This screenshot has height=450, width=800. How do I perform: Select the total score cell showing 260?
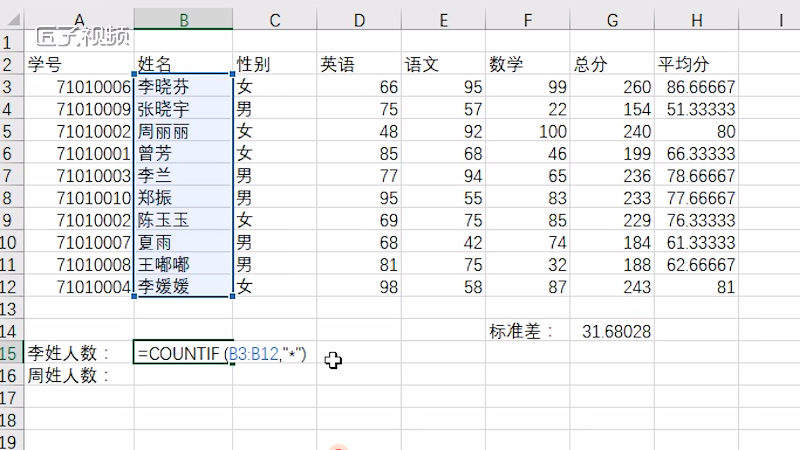click(x=612, y=87)
